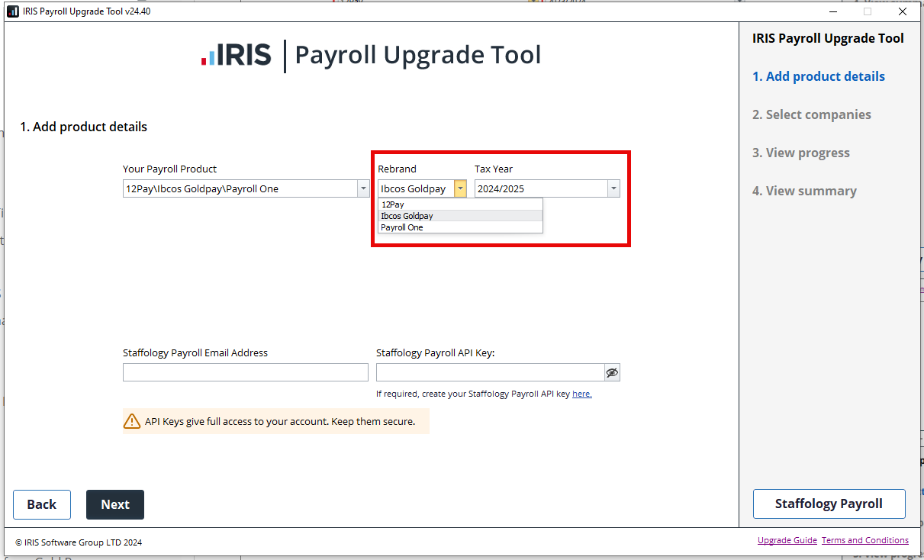Close the Payroll Upgrade Tool window
924x560 pixels.
tap(903, 11)
